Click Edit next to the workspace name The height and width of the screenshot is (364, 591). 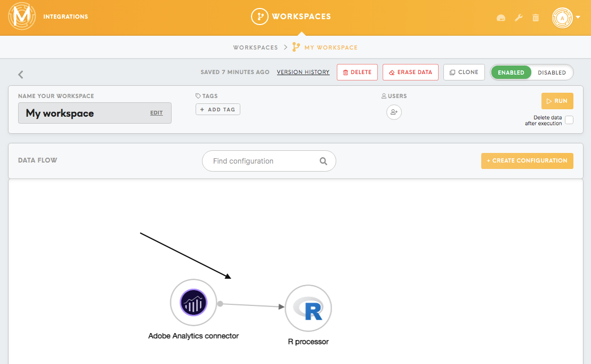[157, 112]
